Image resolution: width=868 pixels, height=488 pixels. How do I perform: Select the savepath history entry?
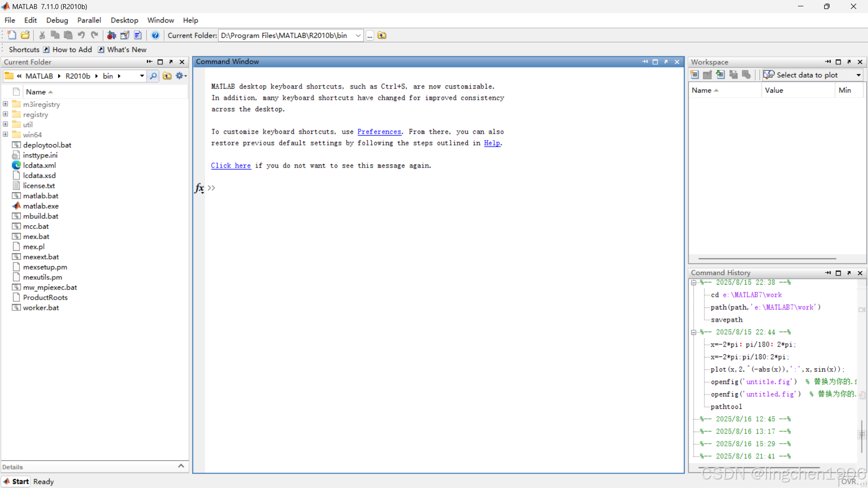726,320
